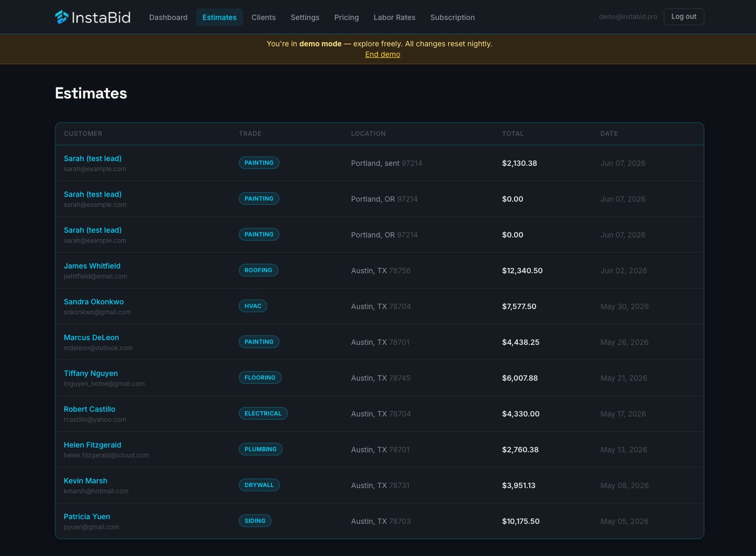
Task: Click the May 05, 2026 date
Action: coord(624,521)
